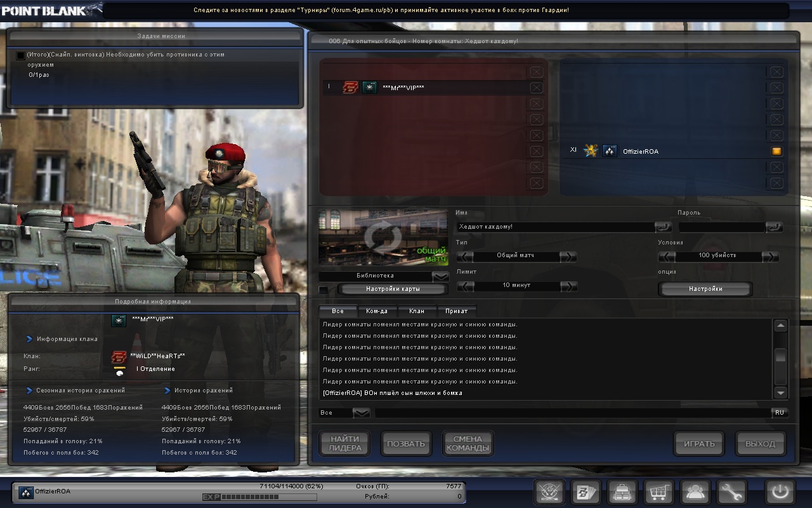Screen dimensions: 812x508
Task: Toggle the first slot X in red team
Action: pos(536,72)
